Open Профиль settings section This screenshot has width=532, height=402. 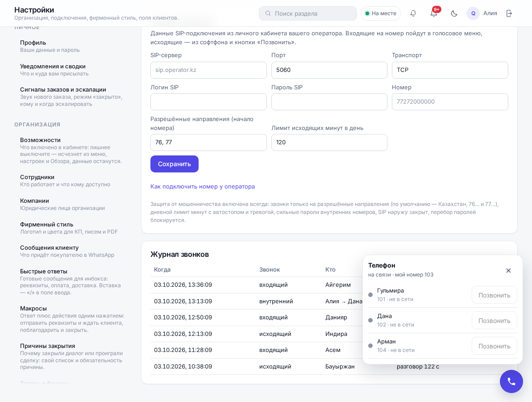pos(71,46)
